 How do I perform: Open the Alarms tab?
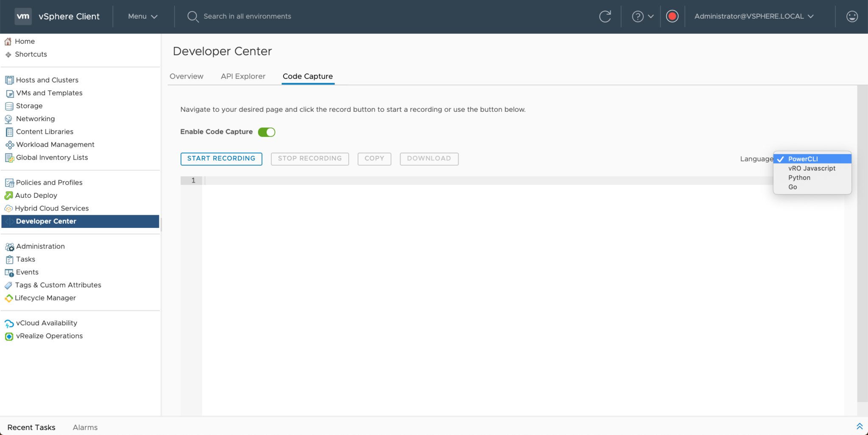pyautogui.click(x=85, y=427)
